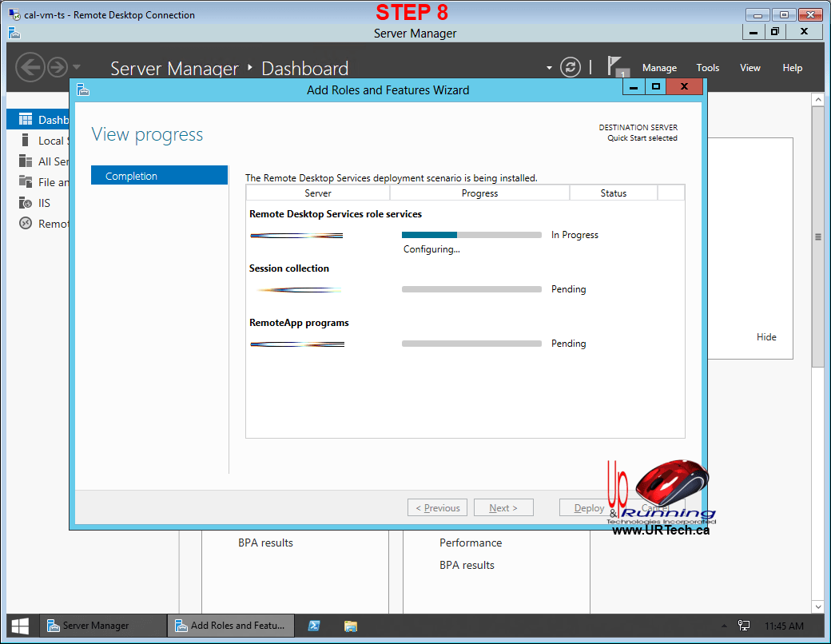The image size is (831, 644).
Task: Select the Completion step in wizard
Action: click(159, 176)
